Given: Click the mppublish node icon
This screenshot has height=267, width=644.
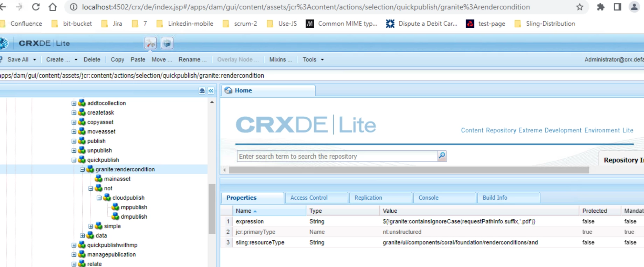Looking at the screenshot, I should [115, 207].
